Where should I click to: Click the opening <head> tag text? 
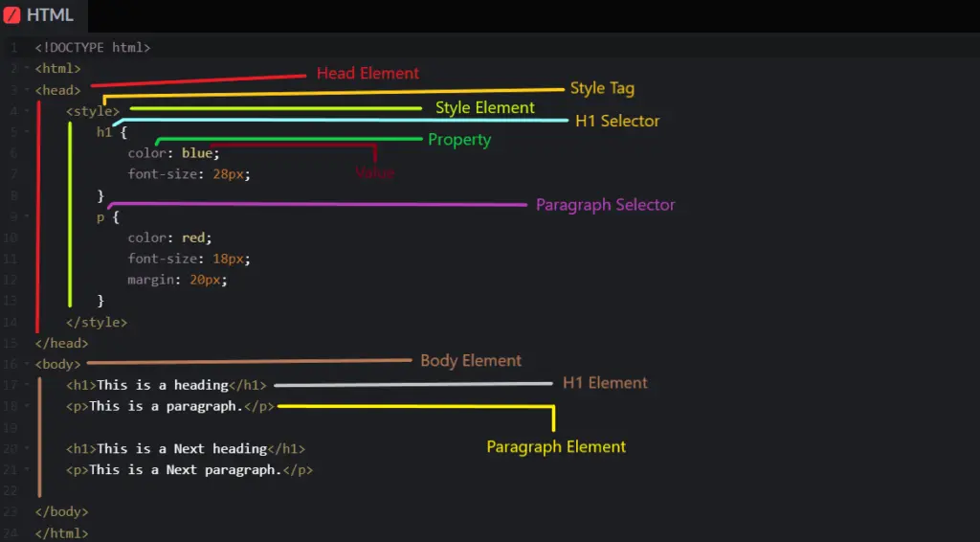tap(58, 90)
